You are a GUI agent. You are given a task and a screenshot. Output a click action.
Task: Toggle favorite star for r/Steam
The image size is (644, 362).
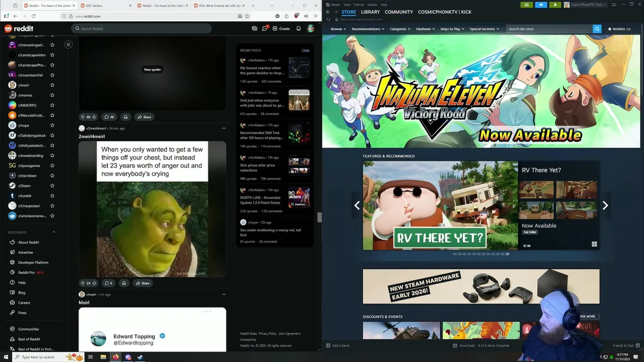(x=52, y=186)
